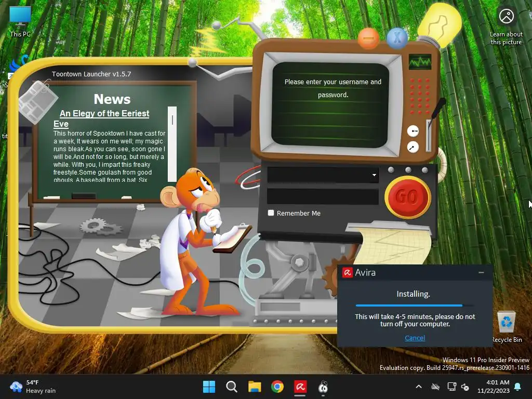Open the username dropdown arrow

coord(374,175)
